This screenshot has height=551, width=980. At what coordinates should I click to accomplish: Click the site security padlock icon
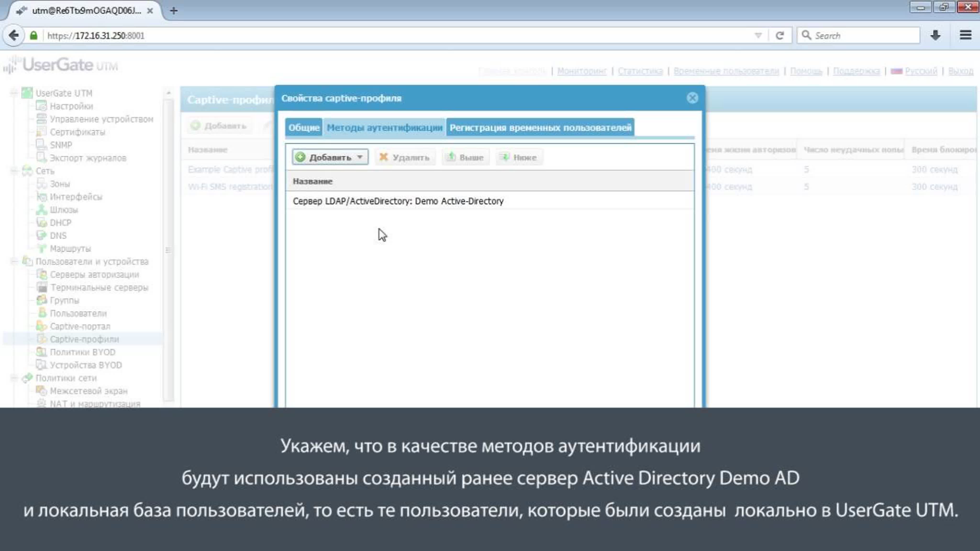pyautogui.click(x=33, y=35)
